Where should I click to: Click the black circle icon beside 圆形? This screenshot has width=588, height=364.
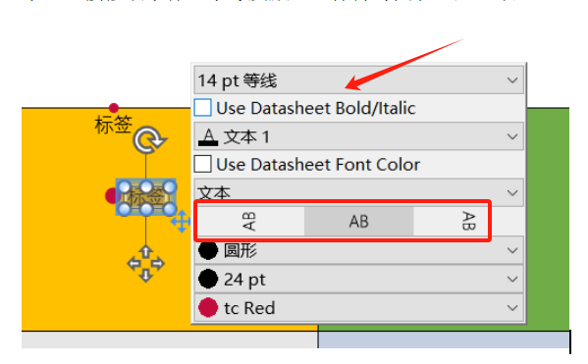pyautogui.click(x=208, y=250)
